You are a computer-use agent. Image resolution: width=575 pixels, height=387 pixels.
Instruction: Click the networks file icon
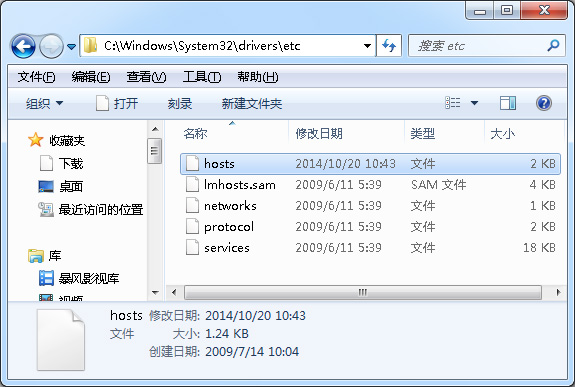click(x=192, y=205)
